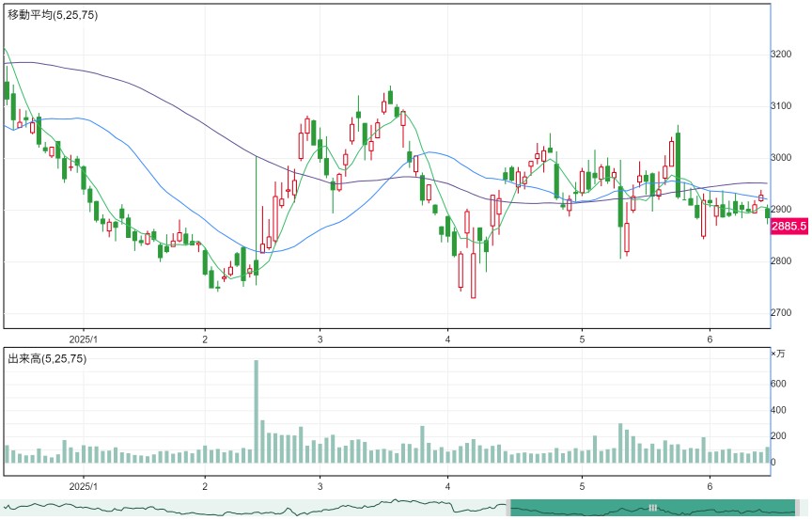
Task: Click the 600 volume axis label
Action: pos(778,384)
